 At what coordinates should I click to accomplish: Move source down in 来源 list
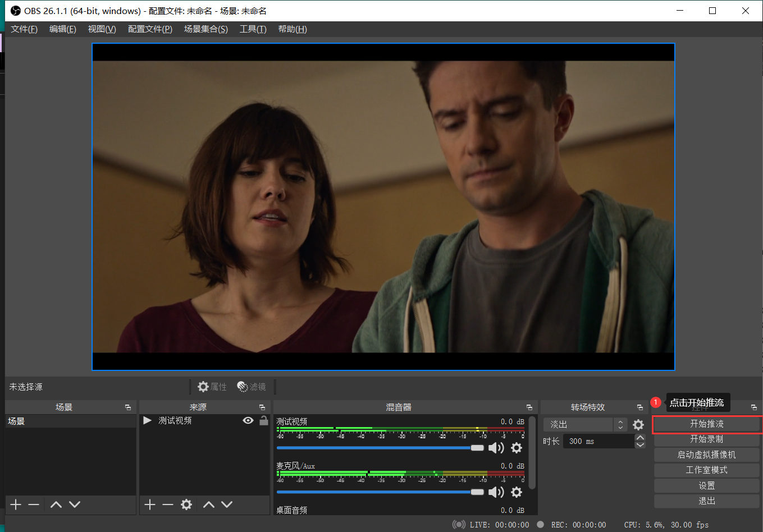(227, 505)
